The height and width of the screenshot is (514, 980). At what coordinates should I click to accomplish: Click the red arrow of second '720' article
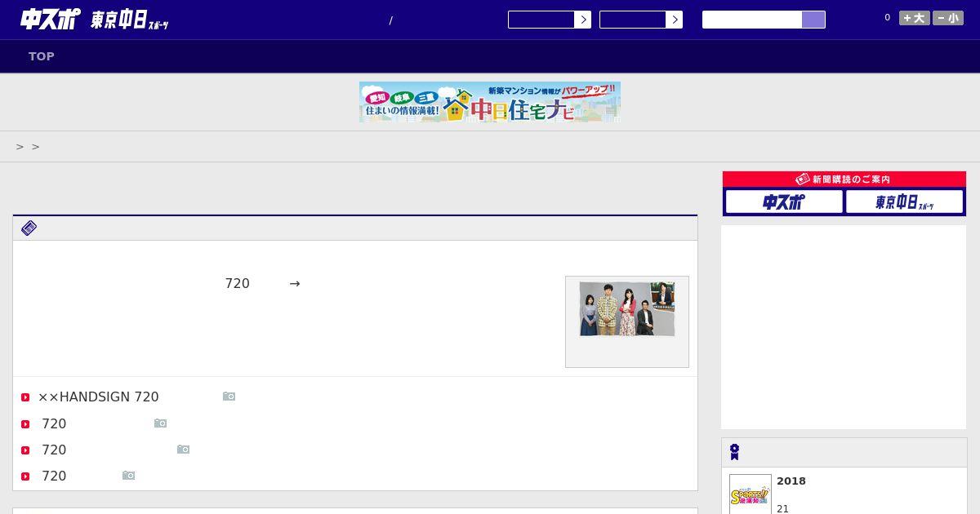(25, 424)
